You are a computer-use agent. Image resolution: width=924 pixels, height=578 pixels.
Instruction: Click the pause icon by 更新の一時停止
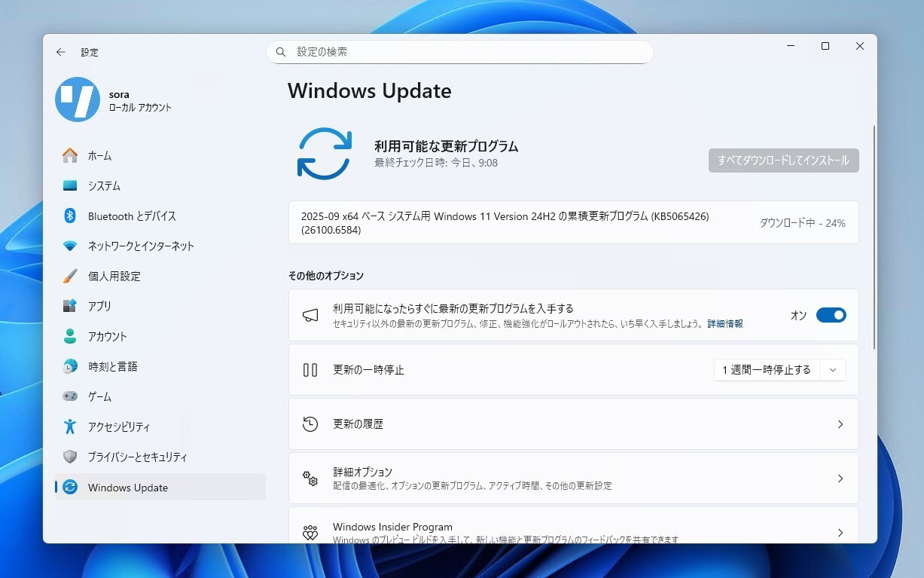(310, 370)
